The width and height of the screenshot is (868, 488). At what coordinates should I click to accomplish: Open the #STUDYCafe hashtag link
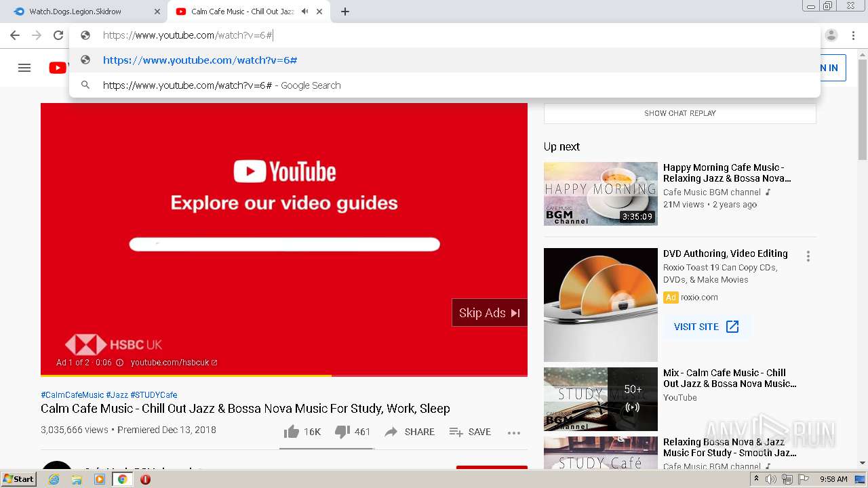tap(154, 394)
